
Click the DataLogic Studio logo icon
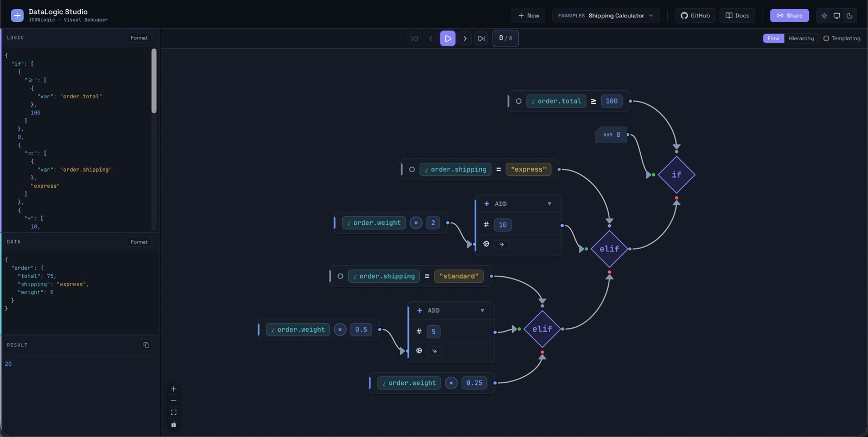(17, 15)
